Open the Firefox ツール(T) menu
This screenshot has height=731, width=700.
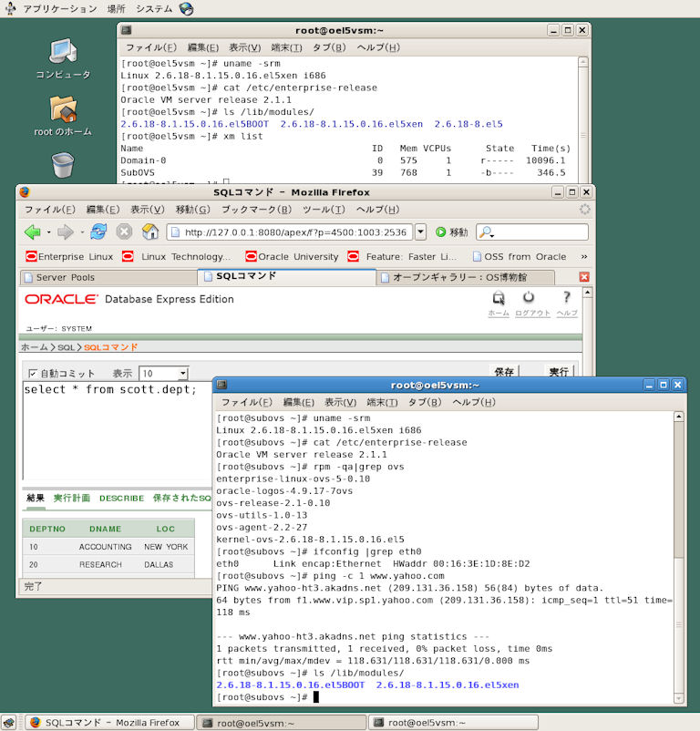coord(324,210)
